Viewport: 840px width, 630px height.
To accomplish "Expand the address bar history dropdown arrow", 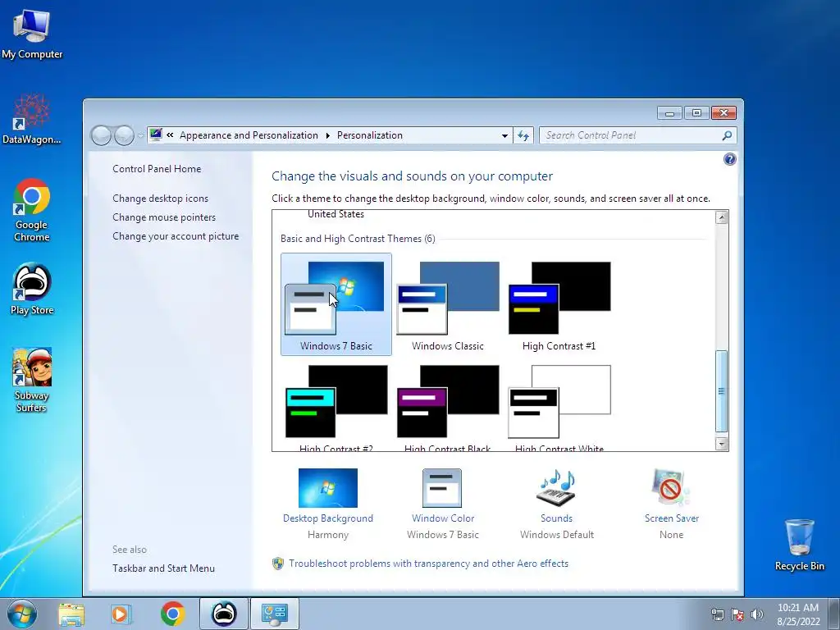I will point(504,136).
